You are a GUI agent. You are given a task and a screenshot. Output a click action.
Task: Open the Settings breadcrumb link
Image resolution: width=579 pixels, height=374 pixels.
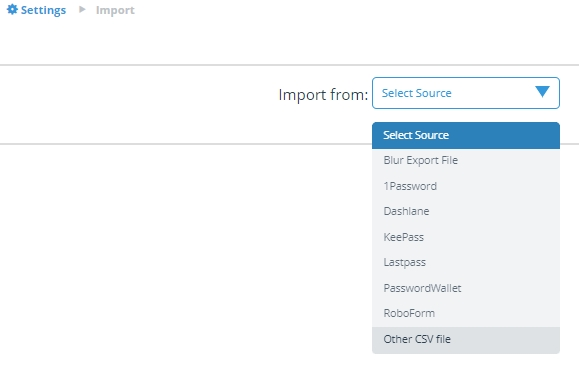(x=43, y=10)
